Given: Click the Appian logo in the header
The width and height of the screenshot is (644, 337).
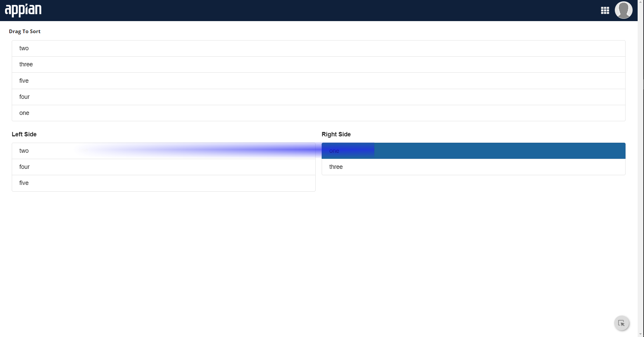Looking at the screenshot, I should pos(23,10).
